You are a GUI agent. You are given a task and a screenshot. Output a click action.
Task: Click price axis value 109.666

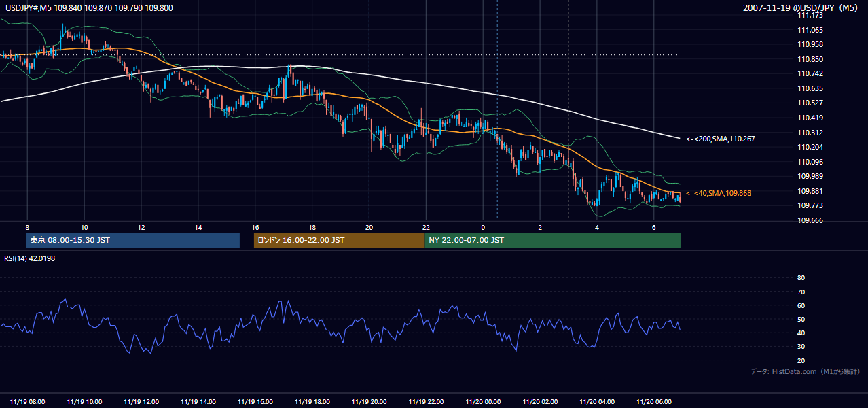810,220
